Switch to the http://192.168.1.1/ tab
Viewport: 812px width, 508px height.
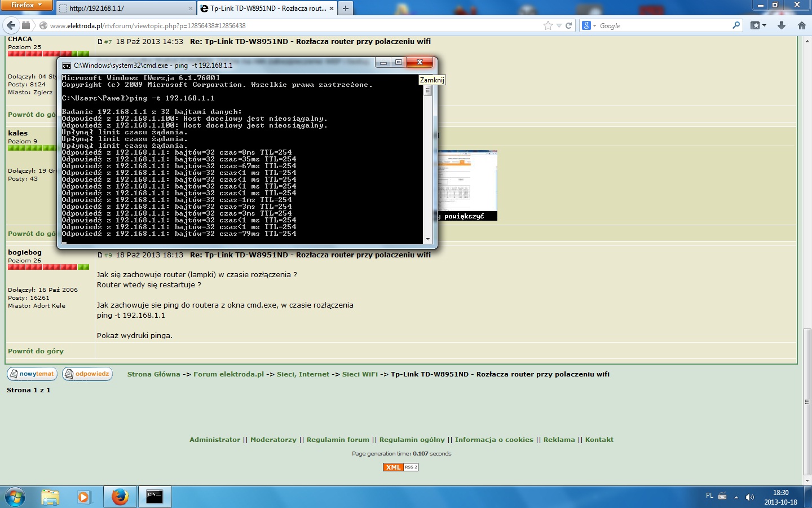click(x=126, y=8)
